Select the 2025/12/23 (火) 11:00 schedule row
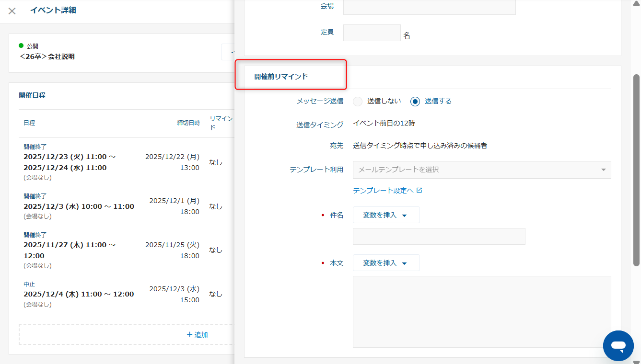Screen dimensions: 641x364 70,162
